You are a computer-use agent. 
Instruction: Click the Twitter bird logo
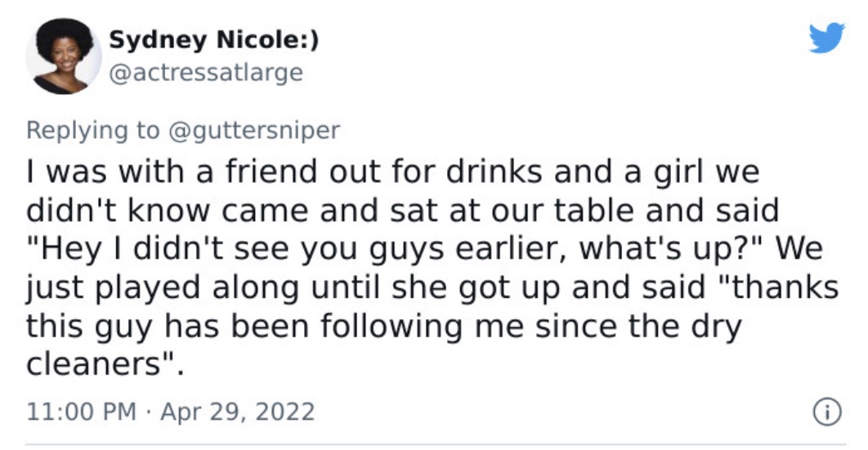(x=826, y=38)
